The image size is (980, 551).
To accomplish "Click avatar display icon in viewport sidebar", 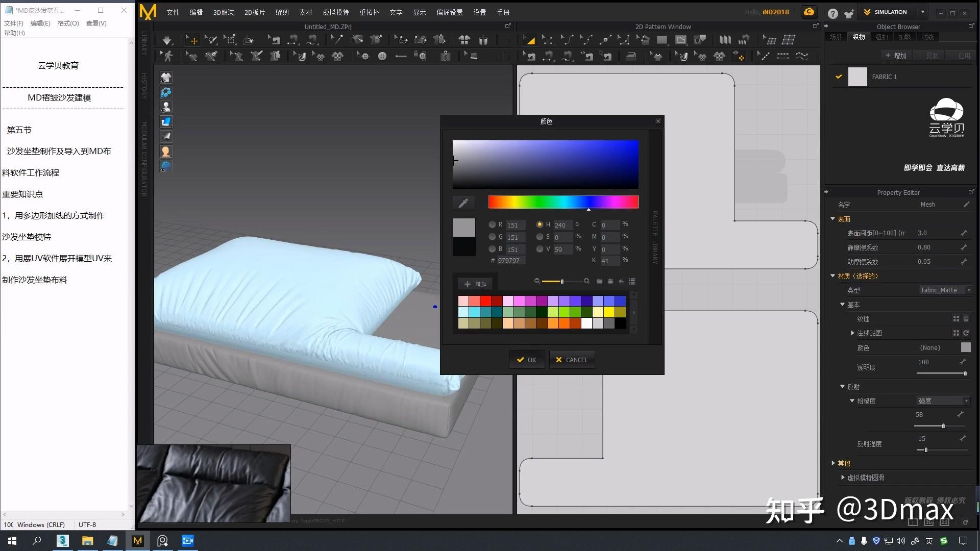I will (166, 107).
